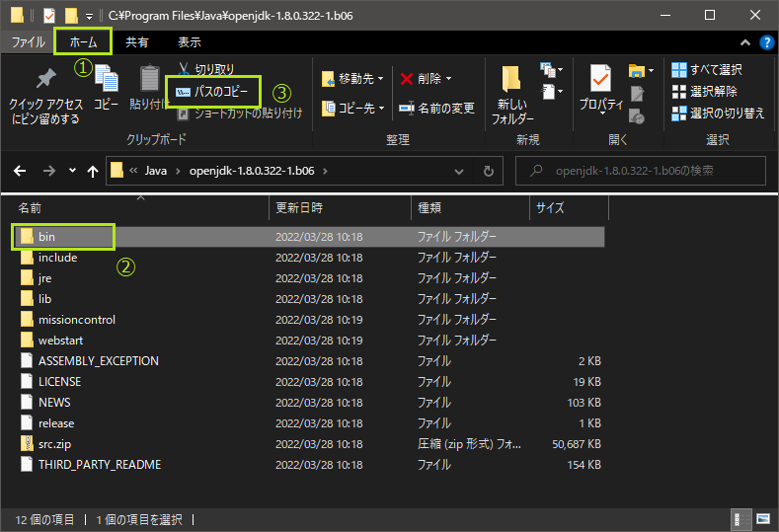Screen dimensions: 779x532
Task: Switch to large icons view at bottom right
Action: [763, 518]
